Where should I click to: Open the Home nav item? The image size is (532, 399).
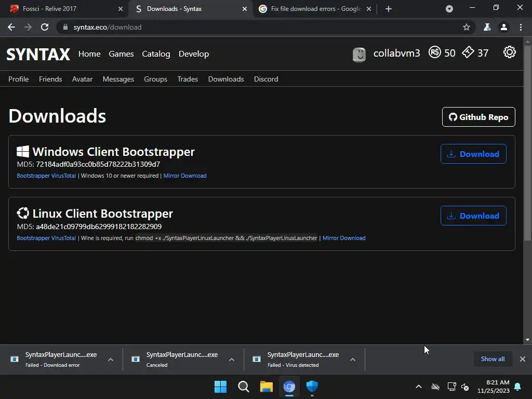(89, 54)
